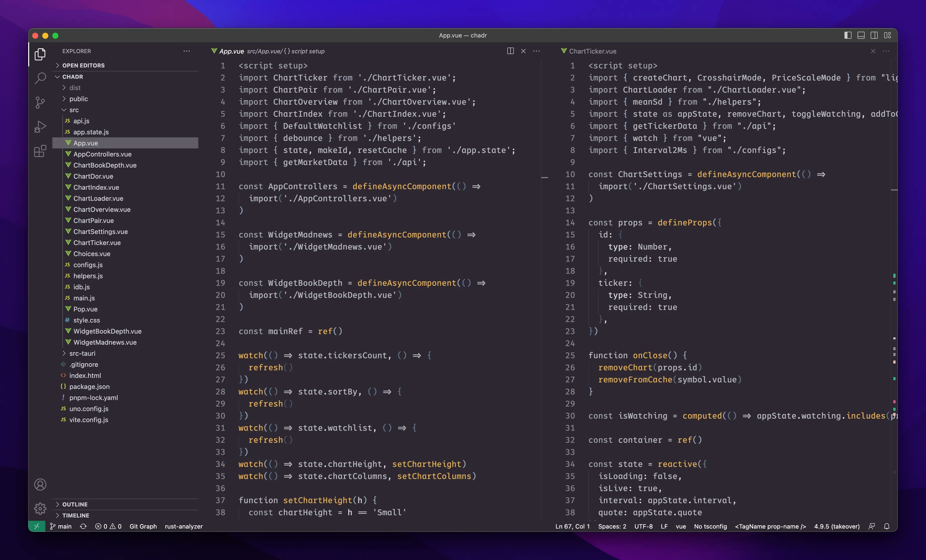Expand the src-tauri folder
The image size is (926, 560).
82,353
